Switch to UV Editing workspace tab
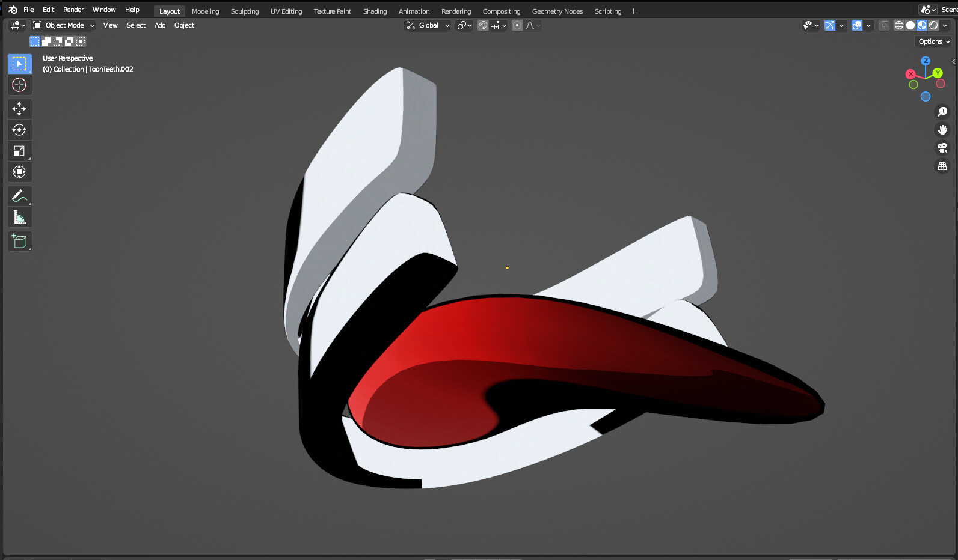 [x=286, y=11]
